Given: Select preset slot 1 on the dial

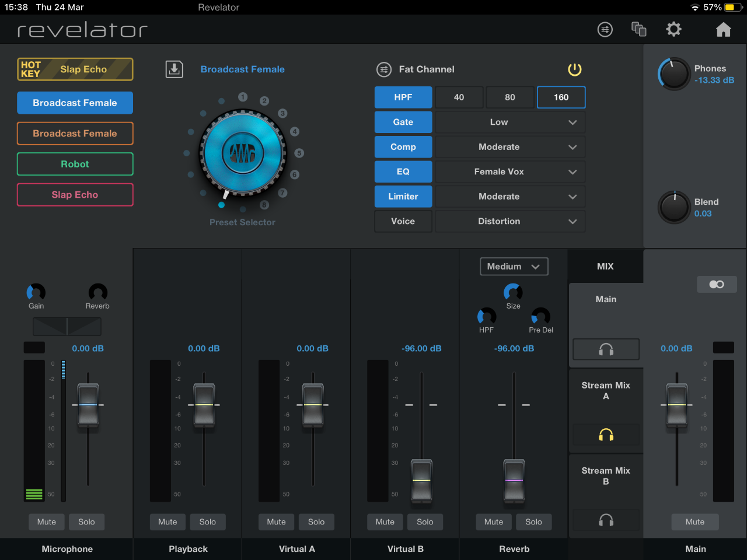Looking at the screenshot, I should click(x=243, y=97).
